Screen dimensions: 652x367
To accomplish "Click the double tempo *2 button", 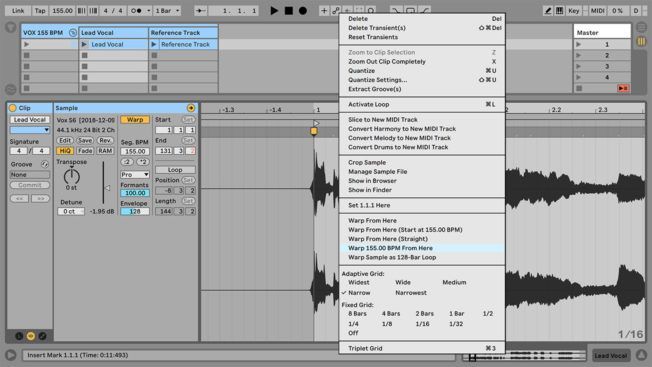I will click(x=143, y=162).
